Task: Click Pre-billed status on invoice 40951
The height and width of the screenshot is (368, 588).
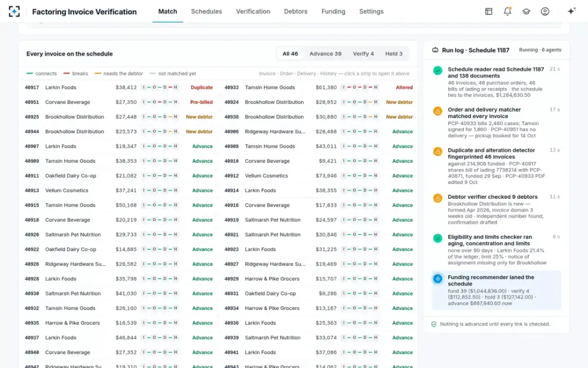Action: [201, 102]
